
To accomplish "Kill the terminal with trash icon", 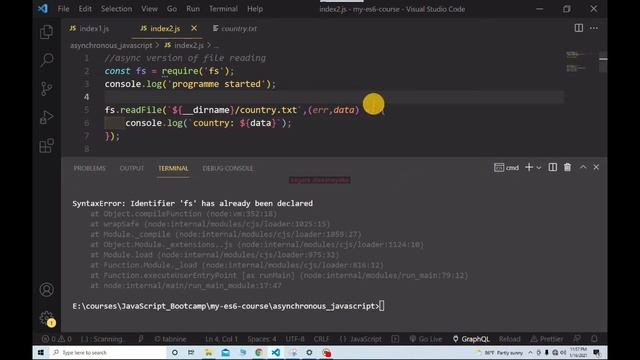I will (567, 167).
